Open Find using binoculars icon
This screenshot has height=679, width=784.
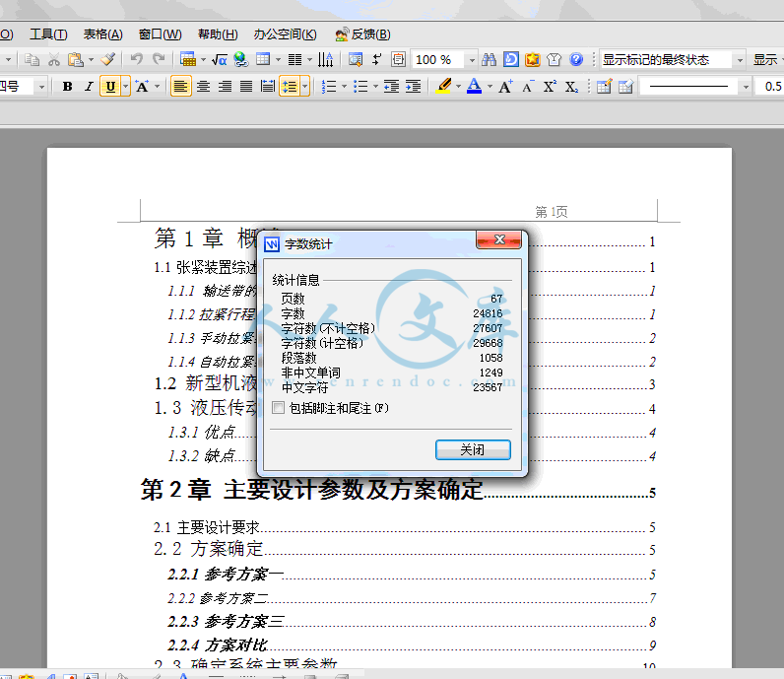click(489, 59)
